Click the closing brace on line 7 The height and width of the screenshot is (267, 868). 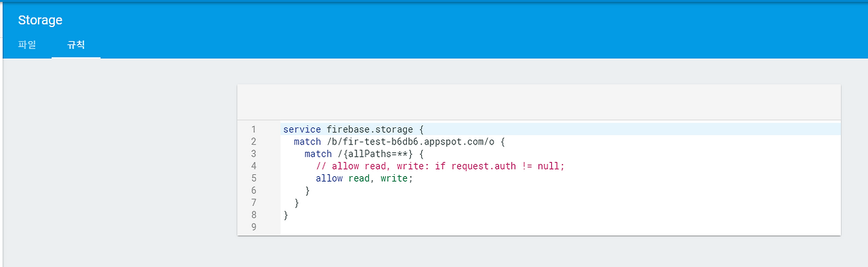click(x=296, y=203)
